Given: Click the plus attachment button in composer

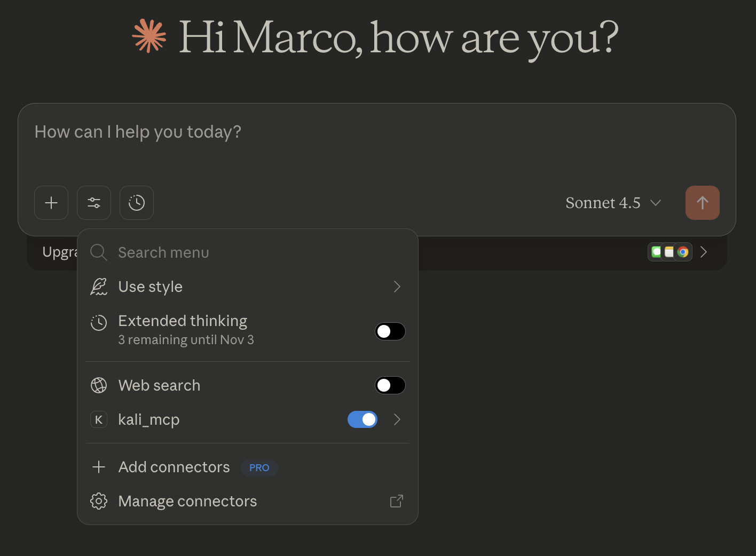Looking at the screenshot, I should coord(51,203).
